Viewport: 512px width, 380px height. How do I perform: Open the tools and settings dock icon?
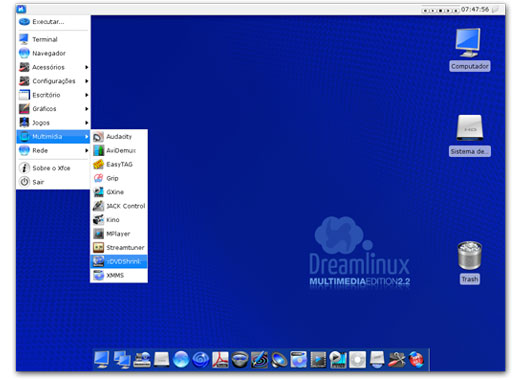[397, 360]
